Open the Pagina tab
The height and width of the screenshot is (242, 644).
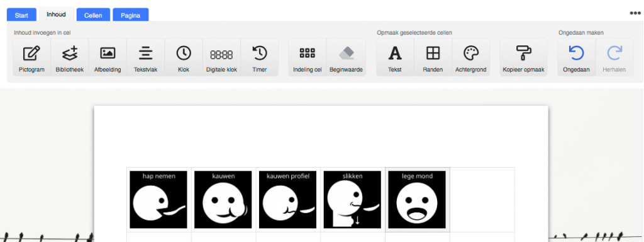131,15
